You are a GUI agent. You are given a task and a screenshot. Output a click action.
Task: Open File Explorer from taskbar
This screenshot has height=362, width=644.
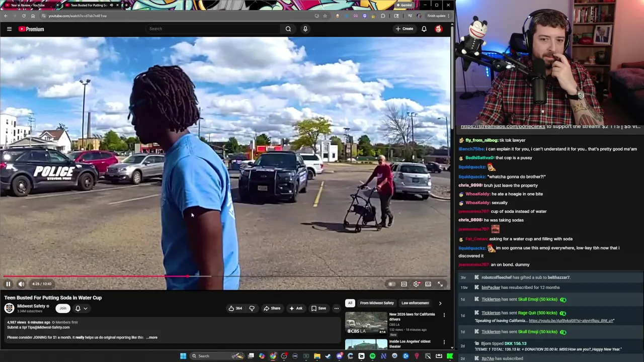[317, 356]
